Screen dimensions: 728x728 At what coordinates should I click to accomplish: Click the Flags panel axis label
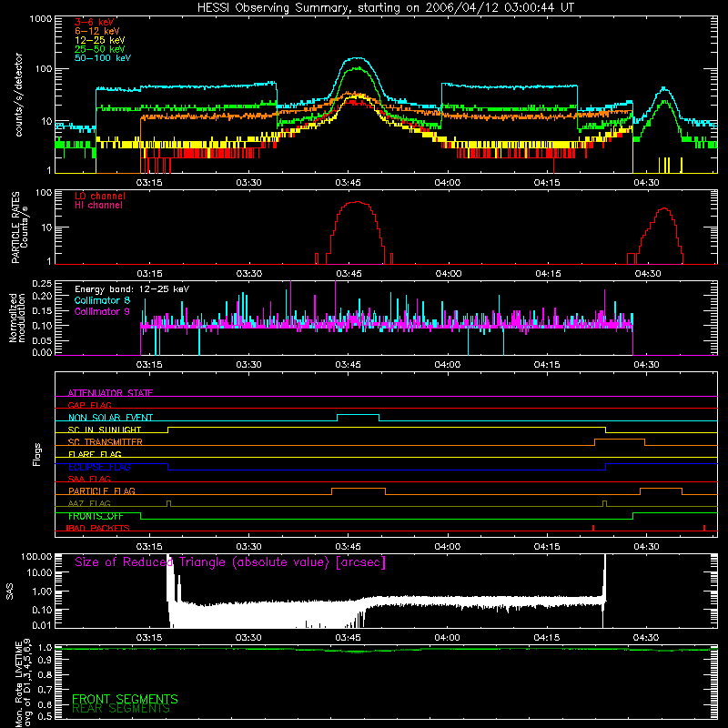click(36, 454)
